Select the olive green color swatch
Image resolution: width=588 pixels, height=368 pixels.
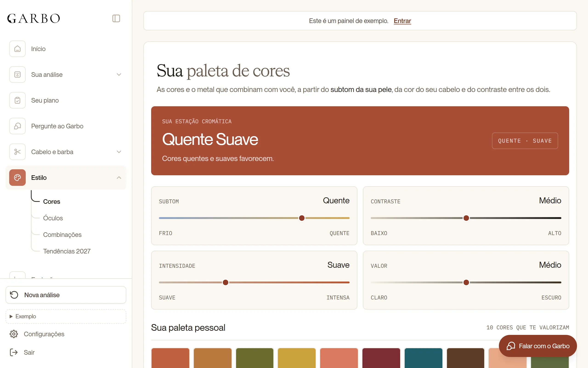pyautogui.click(x=255, y=358)
